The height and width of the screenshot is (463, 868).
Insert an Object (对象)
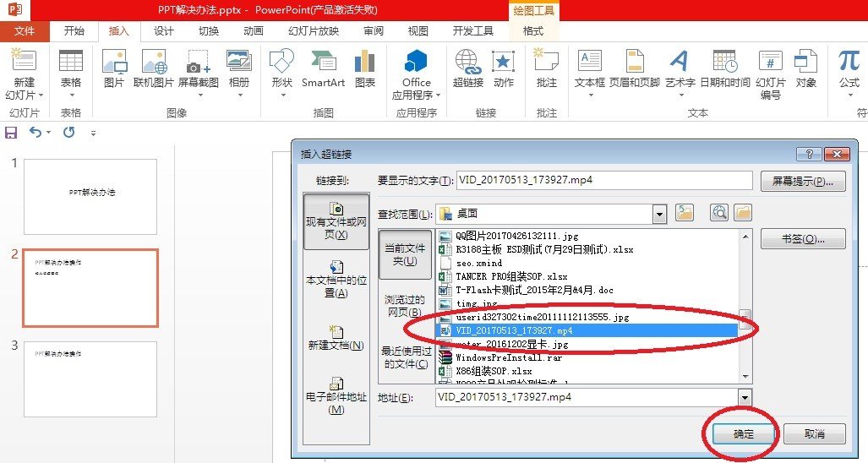click(806, 69)
